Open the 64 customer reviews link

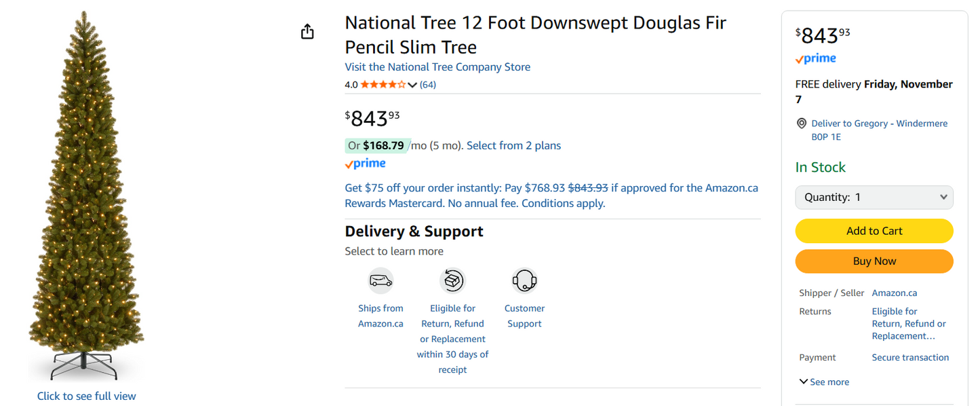pyautogui.click(x=428, y=84)
